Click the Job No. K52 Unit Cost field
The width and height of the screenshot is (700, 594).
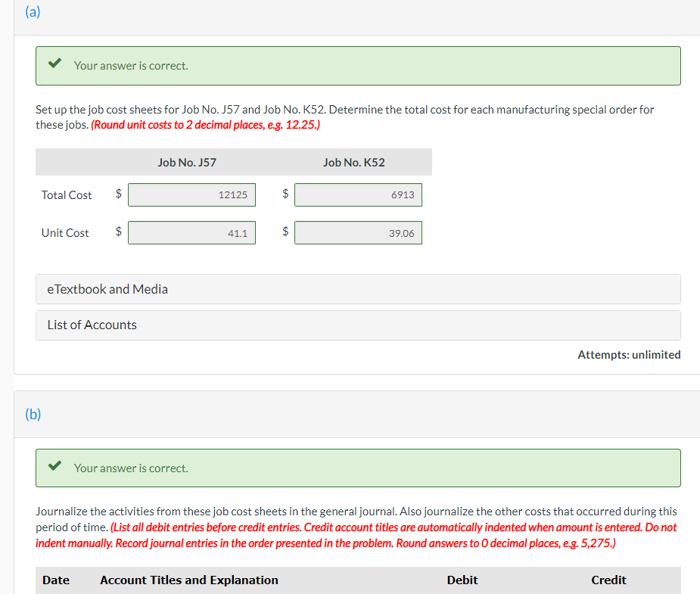pos(358,233)
